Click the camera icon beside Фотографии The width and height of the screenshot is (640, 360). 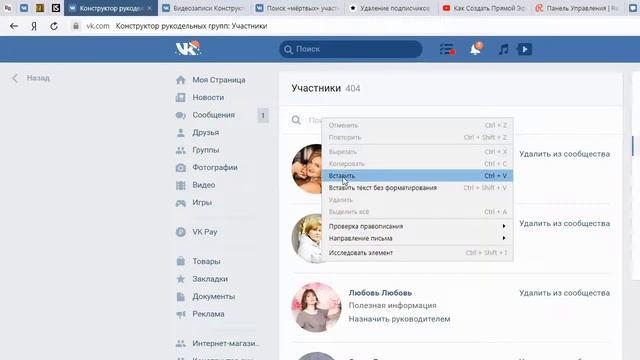coord(181,168)
